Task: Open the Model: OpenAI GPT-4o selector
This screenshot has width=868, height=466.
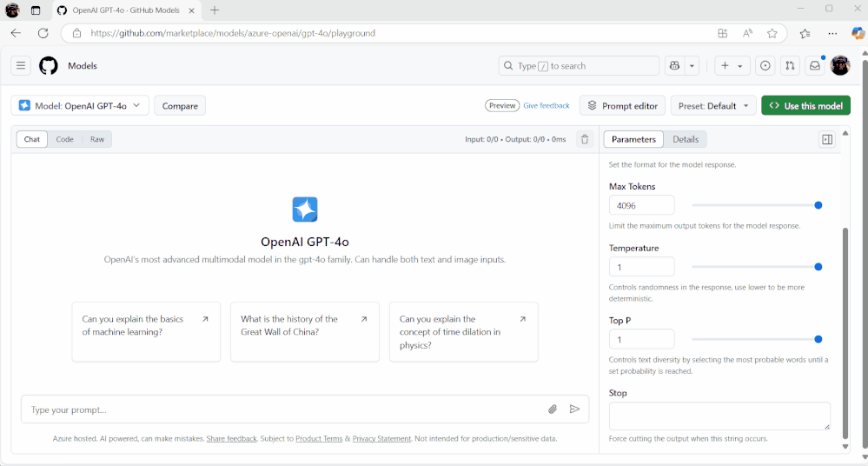Action: 80,106
